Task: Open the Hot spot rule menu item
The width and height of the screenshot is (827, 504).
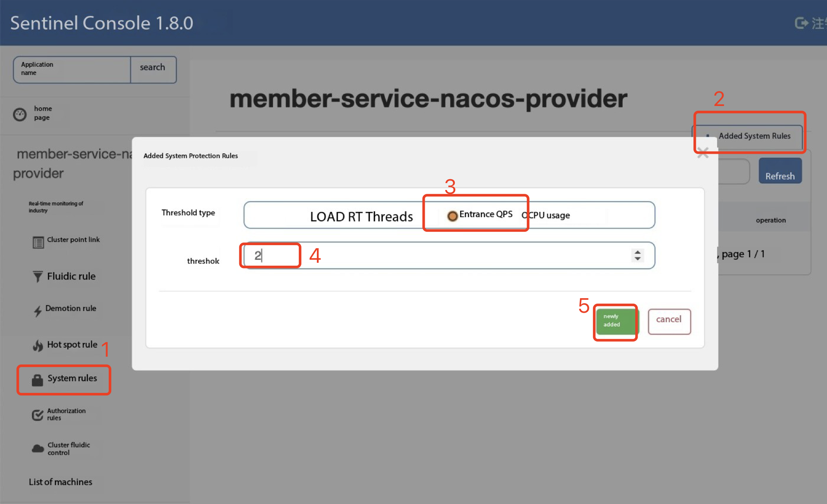Action: (65, 345)
